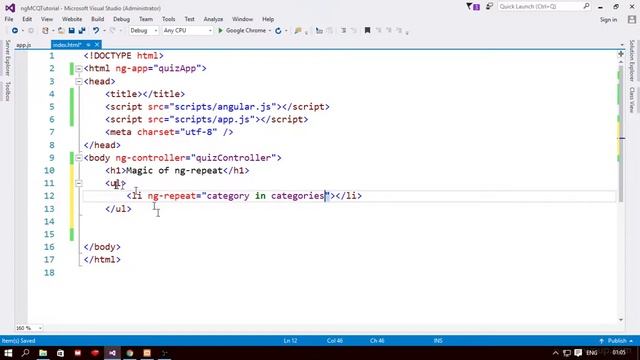Save the current file with the Save icon
640x360 pixels.
[x=71, y=31]
